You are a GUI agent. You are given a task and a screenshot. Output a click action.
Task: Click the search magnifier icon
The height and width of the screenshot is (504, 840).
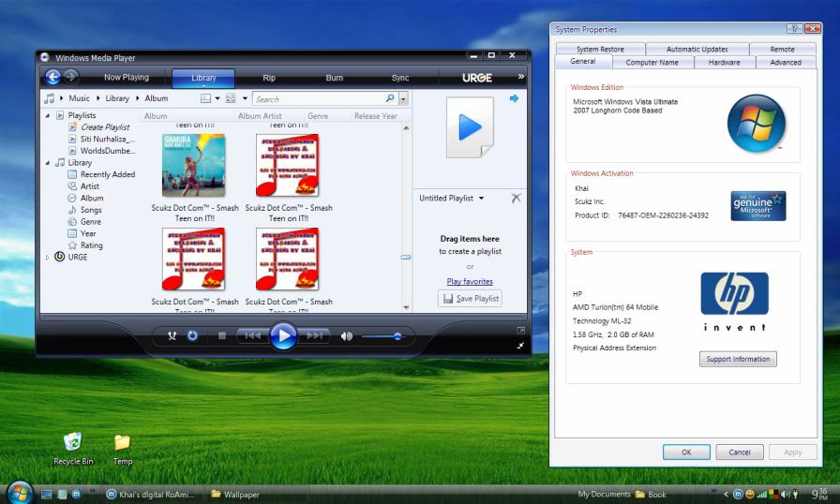click(391, 98)
